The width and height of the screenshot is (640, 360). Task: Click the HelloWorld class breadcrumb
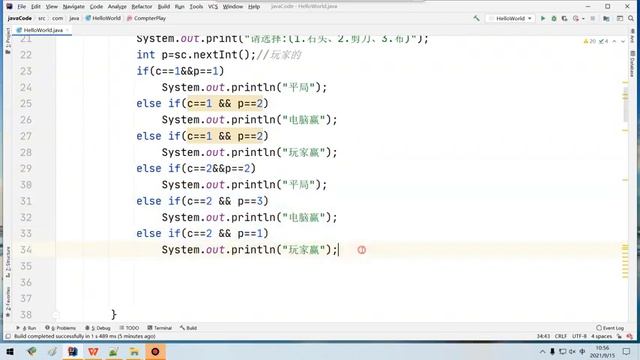[x=103, y=18]
